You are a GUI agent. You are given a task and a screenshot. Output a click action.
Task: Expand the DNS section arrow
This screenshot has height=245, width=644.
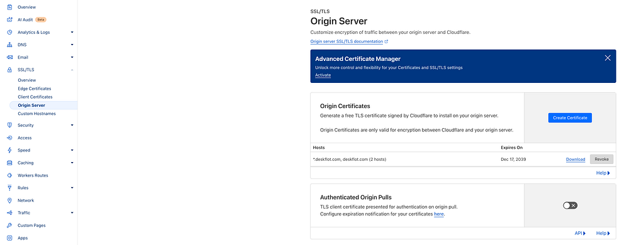click(72, 45)
